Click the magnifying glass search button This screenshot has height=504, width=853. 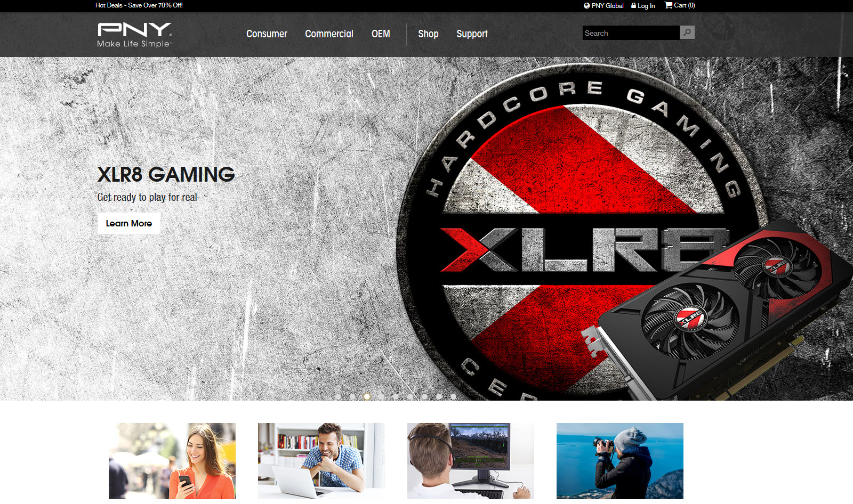pos(687,32)
